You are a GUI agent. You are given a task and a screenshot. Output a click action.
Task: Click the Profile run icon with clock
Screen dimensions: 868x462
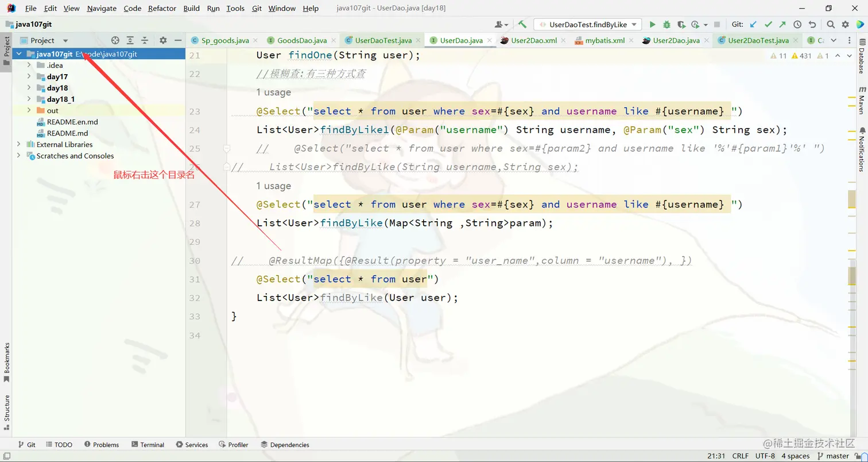tap(695, 25)
